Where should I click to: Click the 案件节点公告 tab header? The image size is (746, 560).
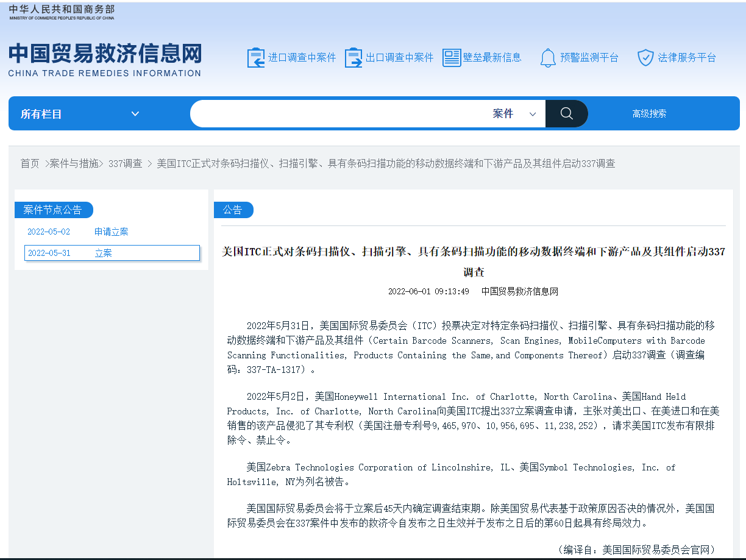(54, 210)
